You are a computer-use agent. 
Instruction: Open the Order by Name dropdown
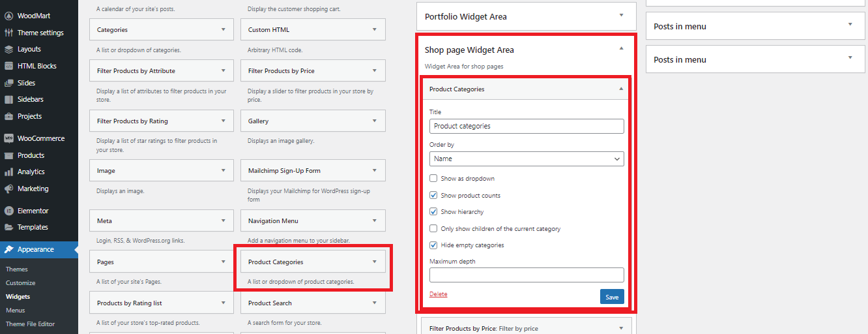tap(527, 159)
